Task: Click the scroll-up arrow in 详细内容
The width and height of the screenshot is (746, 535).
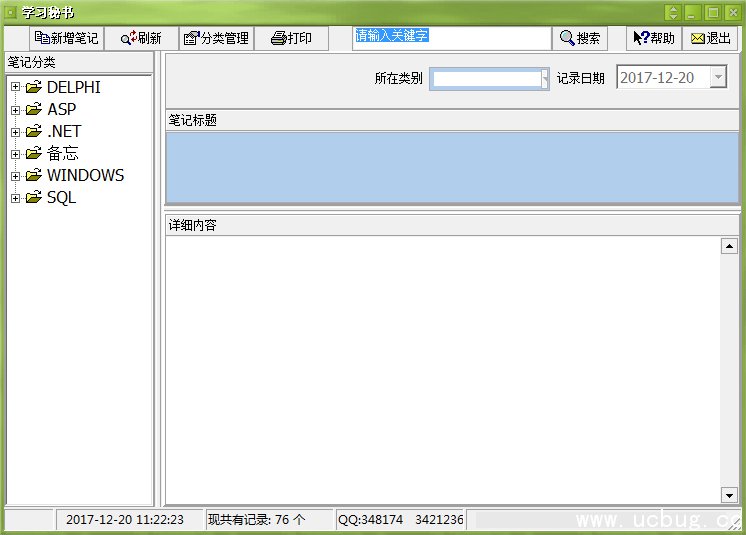Action: coord(729,246)
